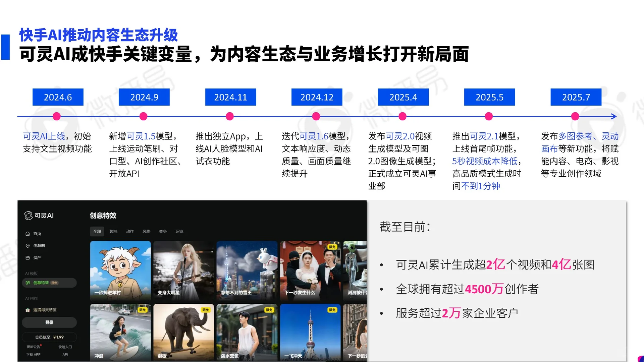Click the 可灵2.0 highlighted text

(x=400, y=136)
